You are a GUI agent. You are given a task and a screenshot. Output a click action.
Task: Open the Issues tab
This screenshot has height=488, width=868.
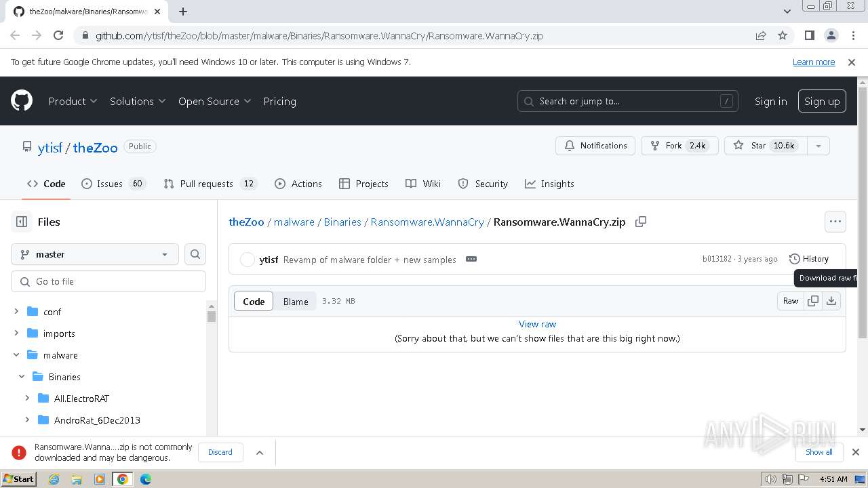click(114, 184)
